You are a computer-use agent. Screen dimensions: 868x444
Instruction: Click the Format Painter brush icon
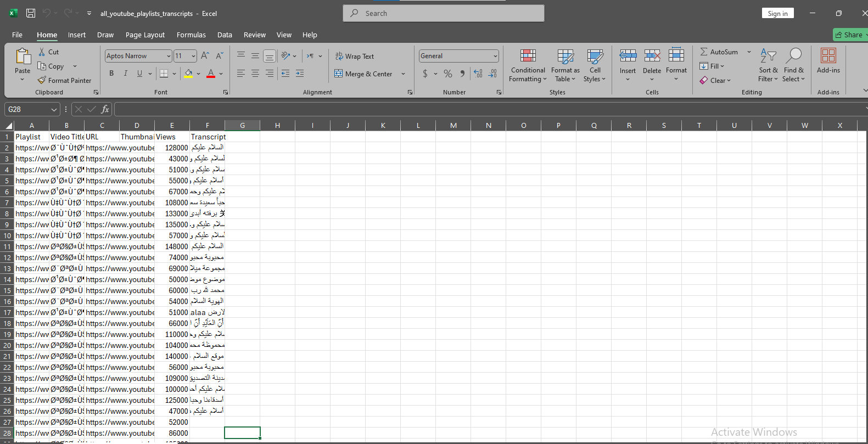point(42,81)
